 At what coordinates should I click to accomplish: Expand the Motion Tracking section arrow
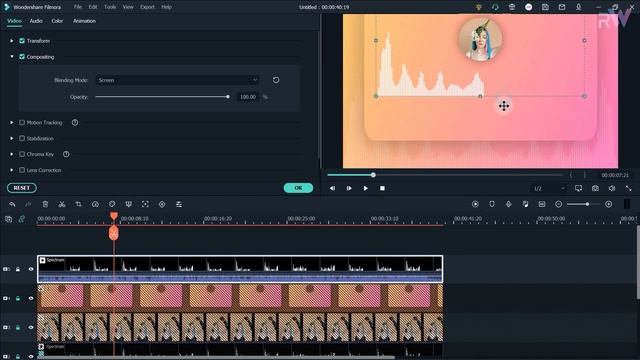(12, 122)
